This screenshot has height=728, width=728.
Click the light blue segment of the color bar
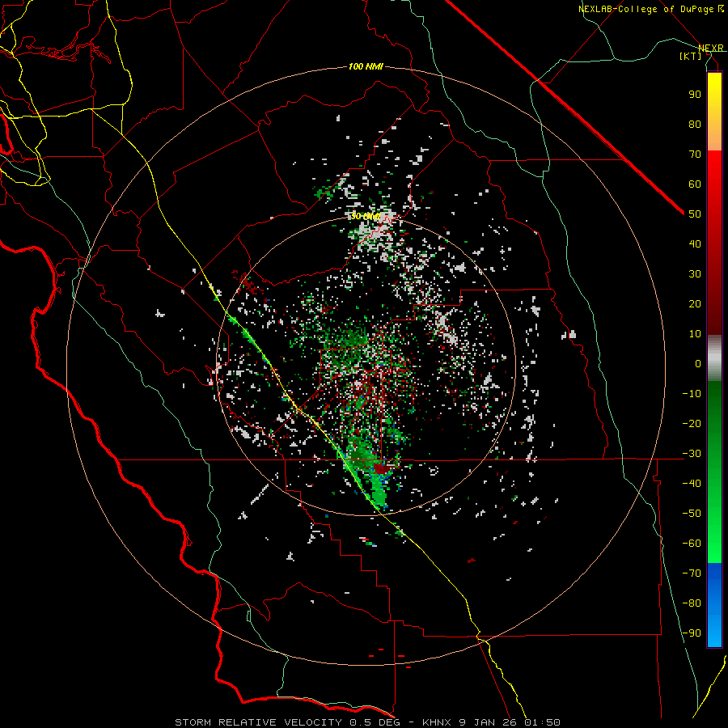click(714, 629)
